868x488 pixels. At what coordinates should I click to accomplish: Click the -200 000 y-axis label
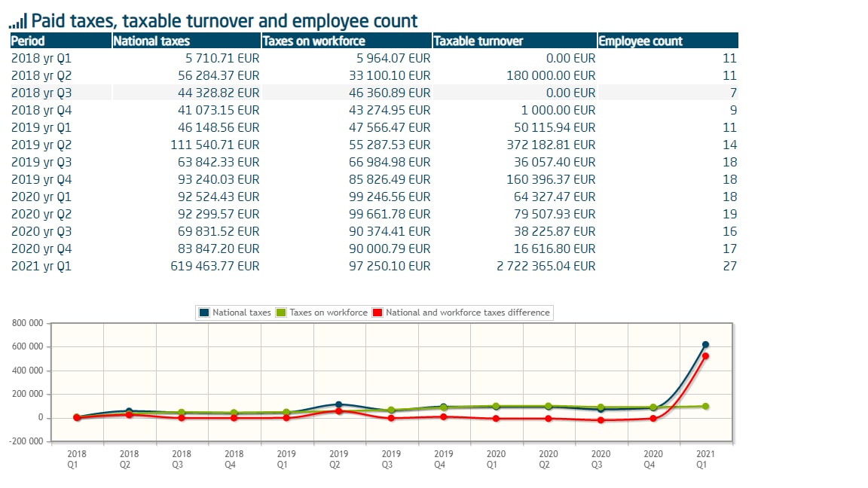pyautogui.click(x=26, y=441)
